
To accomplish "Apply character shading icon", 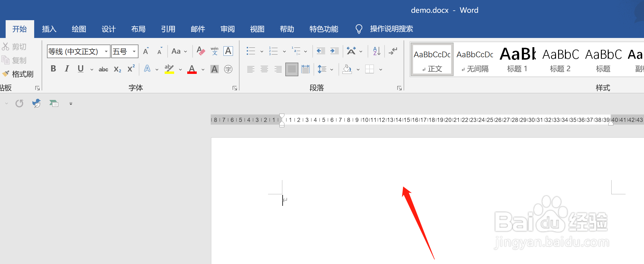I will pyautogui.click(x=215, y=69).
